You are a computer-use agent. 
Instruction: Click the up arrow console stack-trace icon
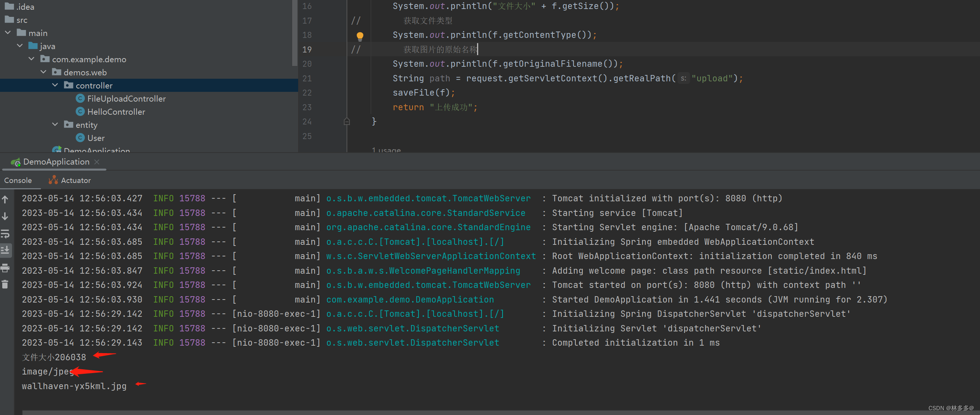pyautogui.click(x=5, y=199)
